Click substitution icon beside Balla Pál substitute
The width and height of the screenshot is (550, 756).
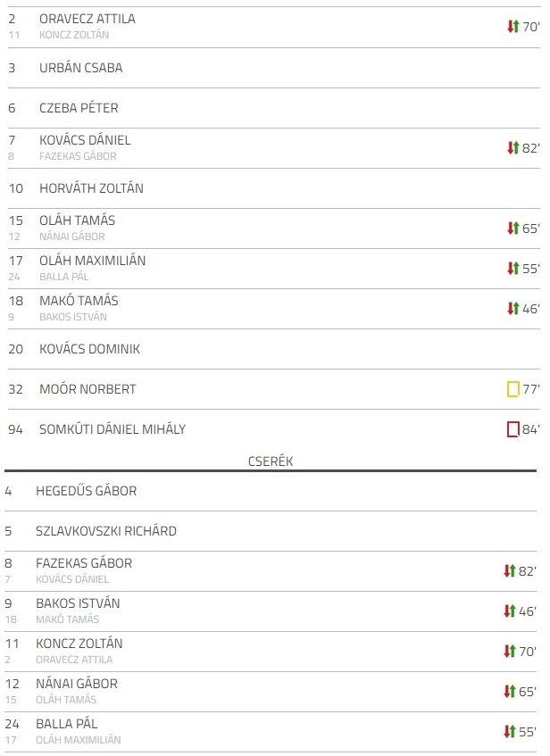510,731
